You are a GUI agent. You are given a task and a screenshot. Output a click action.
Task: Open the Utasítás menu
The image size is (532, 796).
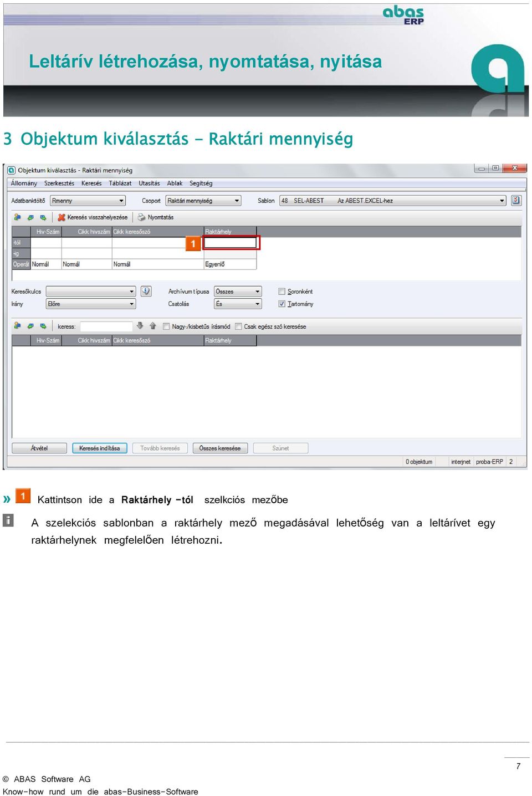(x=149, y=183)
